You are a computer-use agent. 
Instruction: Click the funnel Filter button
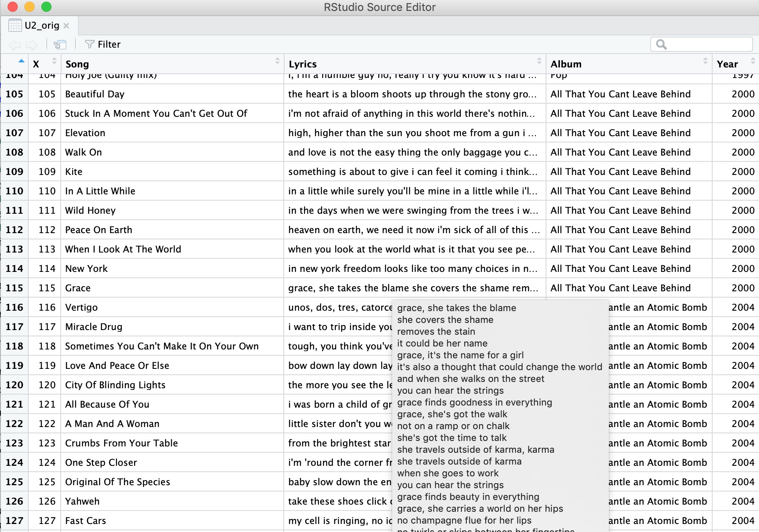click(103, 44)
